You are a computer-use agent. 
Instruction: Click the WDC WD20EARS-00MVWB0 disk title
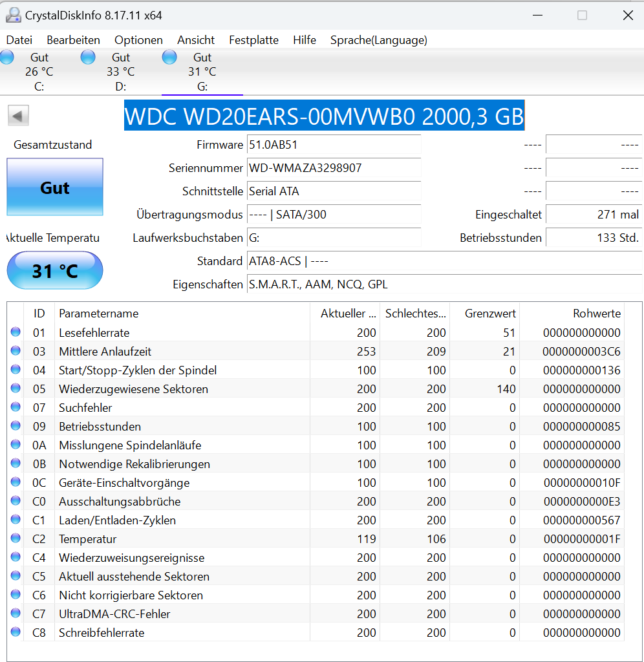point(325,115)
